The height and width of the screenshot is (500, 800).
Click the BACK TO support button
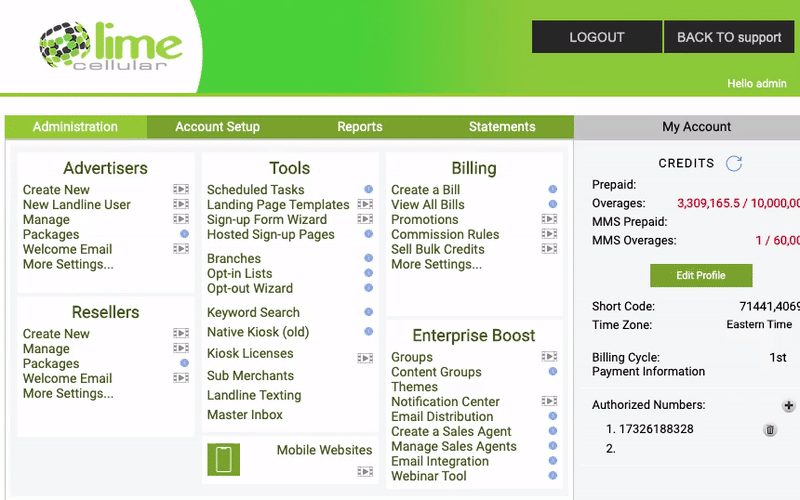[x=729, y=37]
